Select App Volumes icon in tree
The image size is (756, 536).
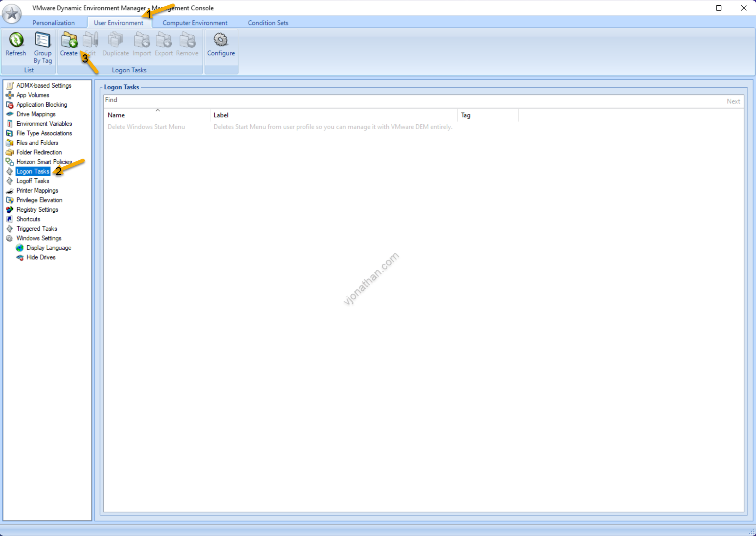point(10,95)
